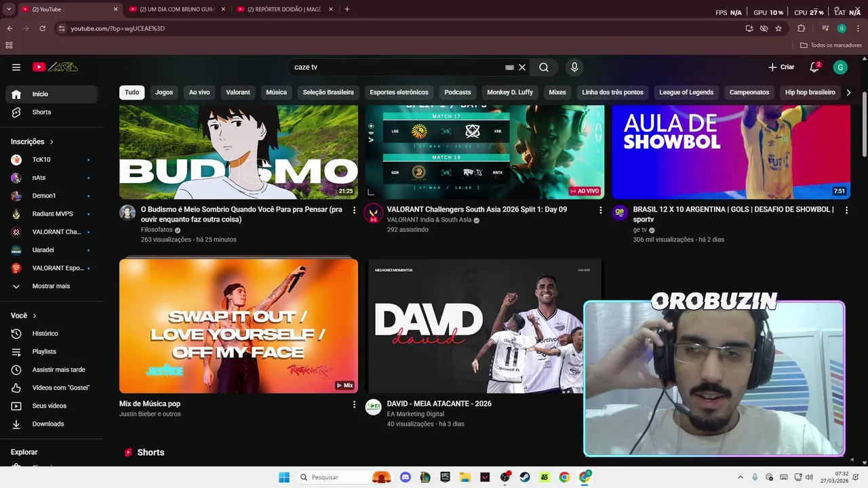868x488 pixels.
Task: Open the Windows Start button
Action: pos(284,477)
